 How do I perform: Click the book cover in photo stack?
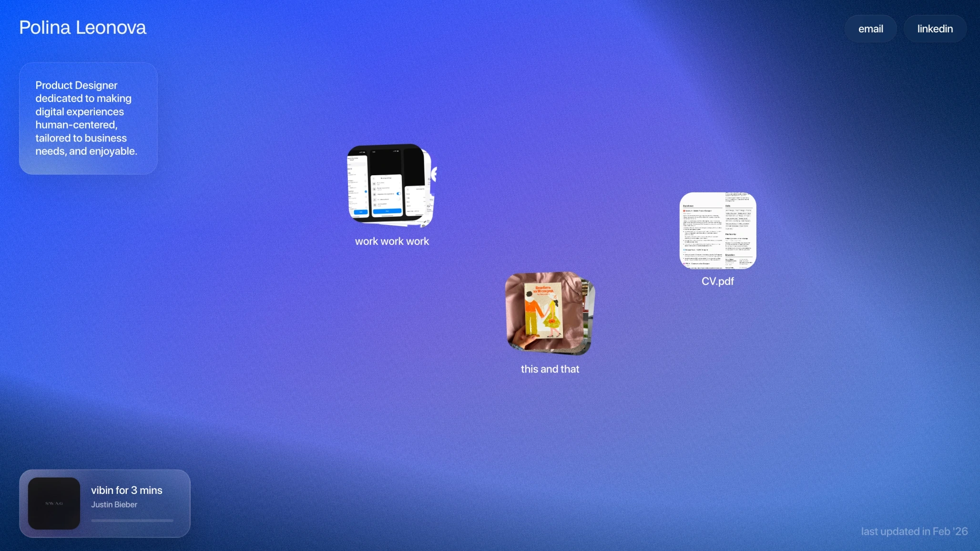tap(542, 310)
